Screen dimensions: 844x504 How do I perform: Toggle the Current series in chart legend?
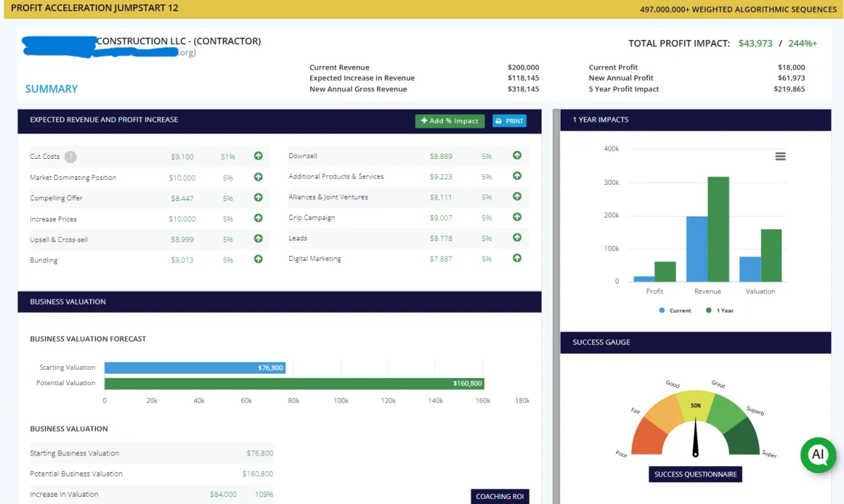click(x=675, y=310)
